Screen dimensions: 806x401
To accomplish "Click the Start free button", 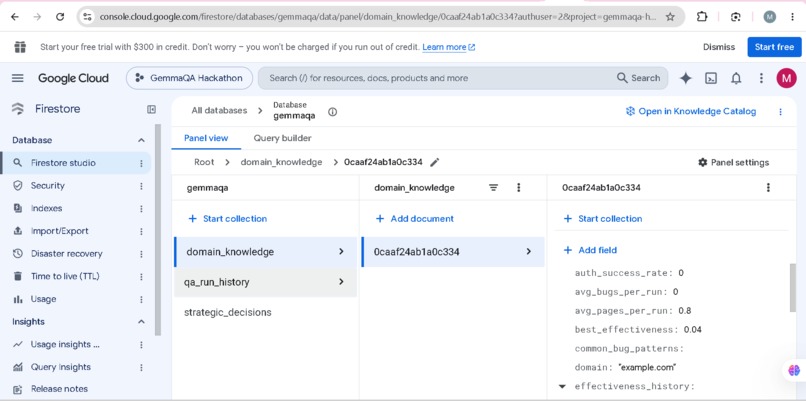I will tap(774, 47).
